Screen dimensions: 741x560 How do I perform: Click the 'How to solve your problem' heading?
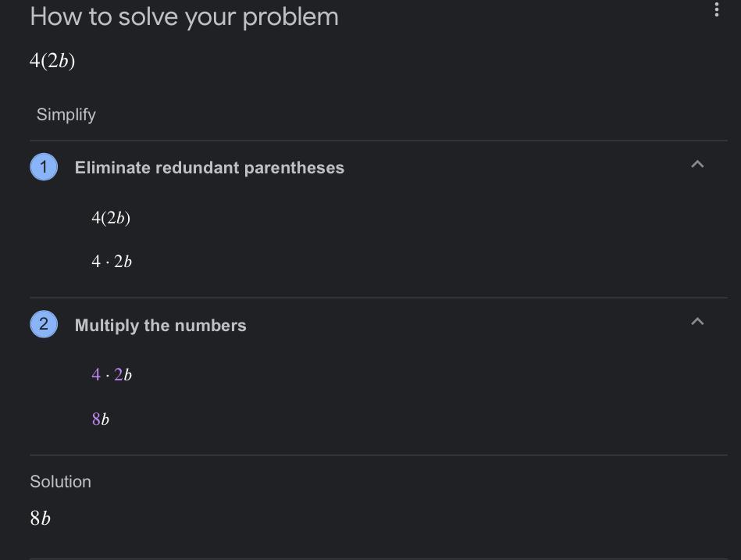[184, 16]
